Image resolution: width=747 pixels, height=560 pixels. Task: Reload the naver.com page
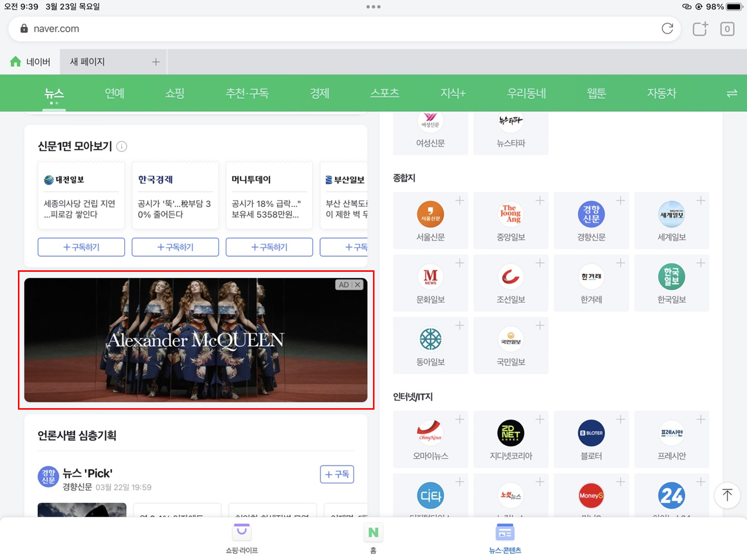pyautogui.click(x=667, y=29)
